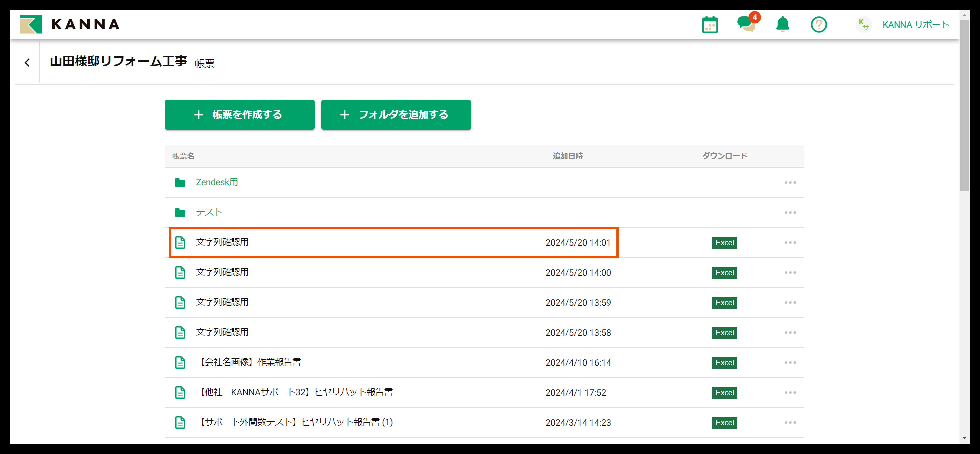980x454 pixels.
Task: Download Excel for 2024/4/1 17:52 report
Action: pyautogui.click(x=724, y=393)
